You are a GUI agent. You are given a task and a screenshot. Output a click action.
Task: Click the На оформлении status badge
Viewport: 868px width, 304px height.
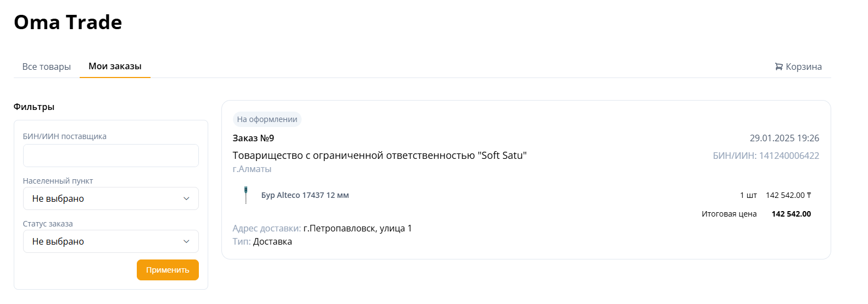coord(267,119)
